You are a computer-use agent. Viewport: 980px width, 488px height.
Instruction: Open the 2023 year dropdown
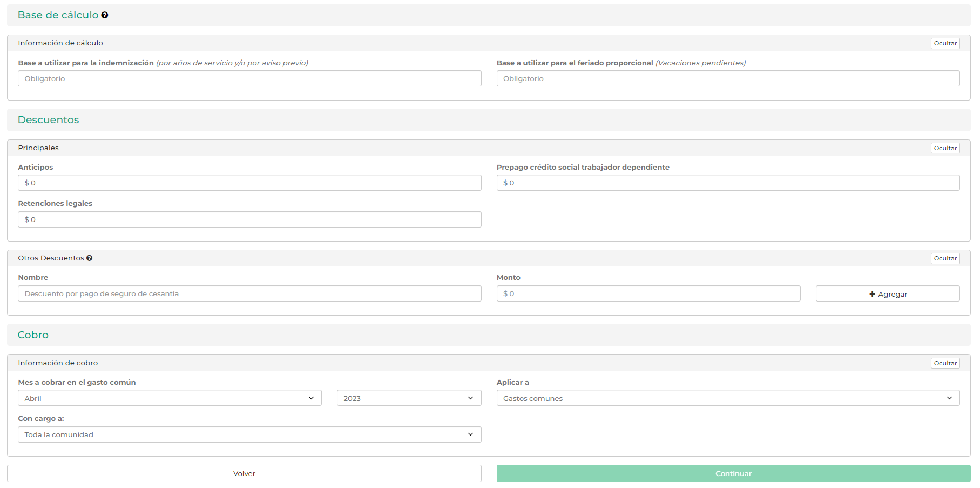[x=409, y=398]
